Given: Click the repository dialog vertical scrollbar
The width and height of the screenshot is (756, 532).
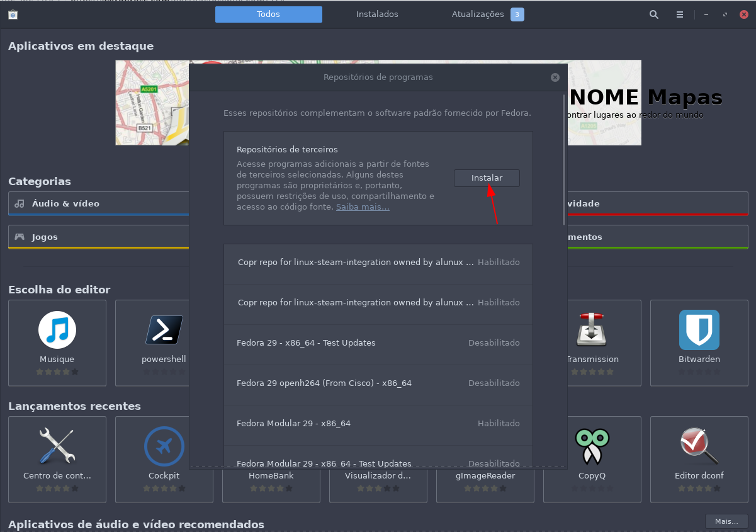Looking at the screenshot, I should pos(563,159).
